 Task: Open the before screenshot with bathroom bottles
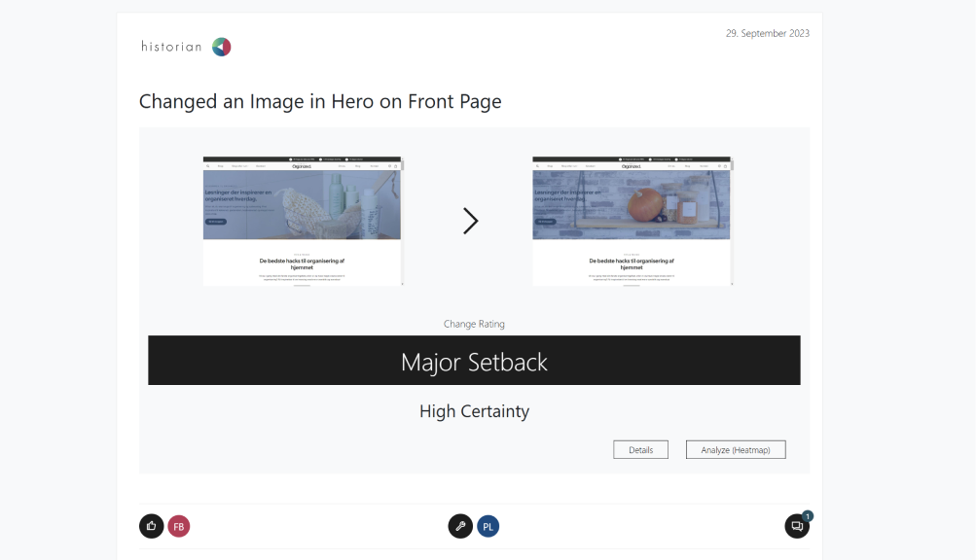[303, 205]
